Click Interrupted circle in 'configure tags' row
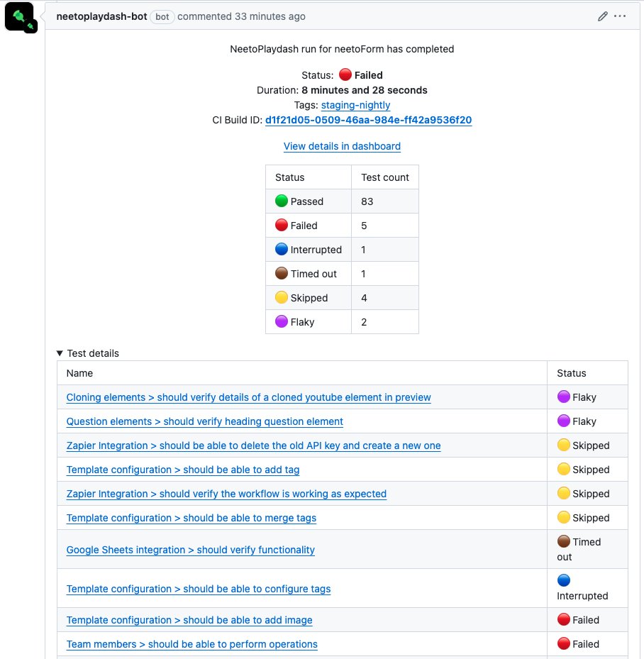The width and height of the screenshot is (644, 659). pos(563,580)
